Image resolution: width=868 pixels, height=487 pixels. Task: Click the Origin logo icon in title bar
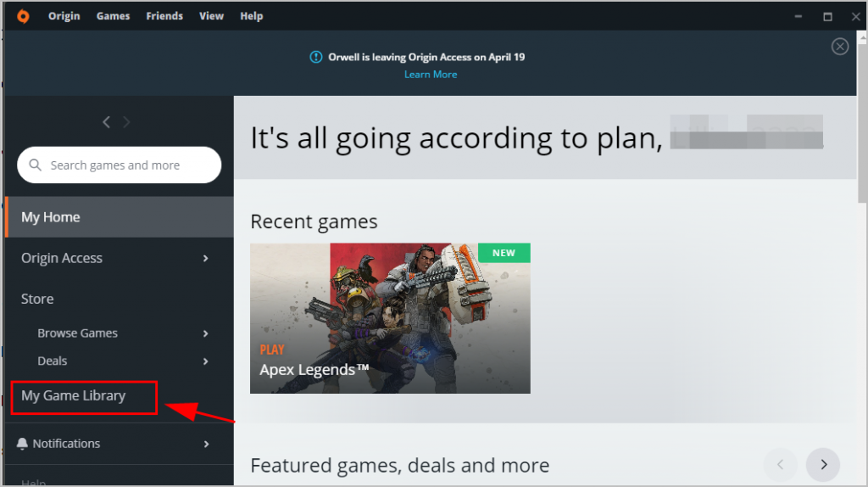(23, 16)
